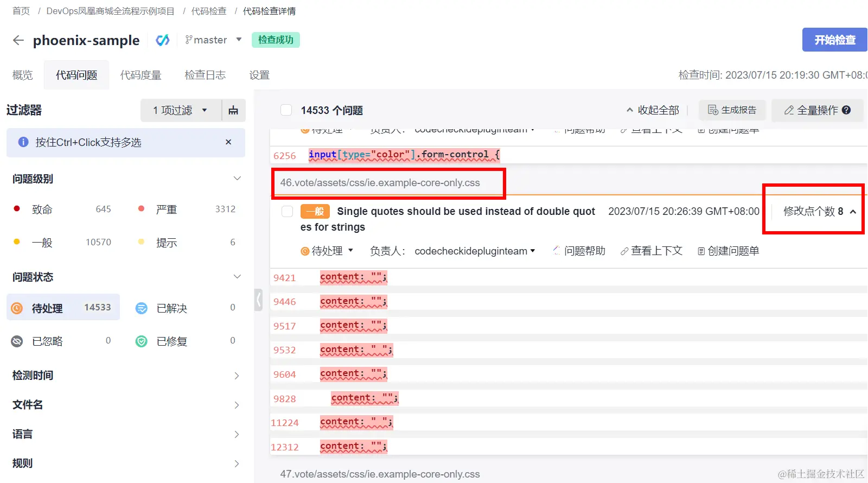
Task: Click 创建问题单 in the quotes issue
Action: pyautogui.click(x=729, y=251)
